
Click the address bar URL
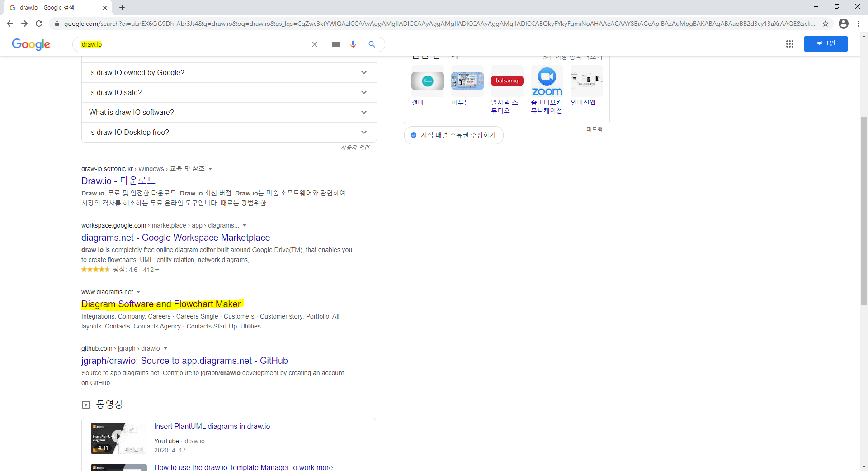pyautogui.click(x=439, y=24)
